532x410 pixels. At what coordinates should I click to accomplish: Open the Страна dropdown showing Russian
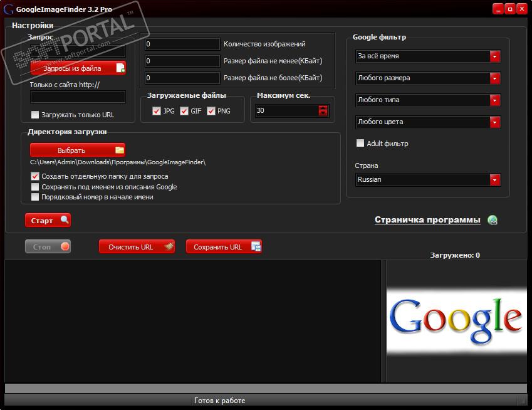[x=428, y=179]
